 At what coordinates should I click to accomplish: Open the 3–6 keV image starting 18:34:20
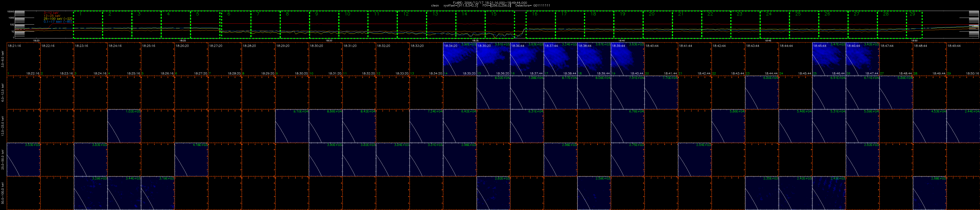click(460, 59)
